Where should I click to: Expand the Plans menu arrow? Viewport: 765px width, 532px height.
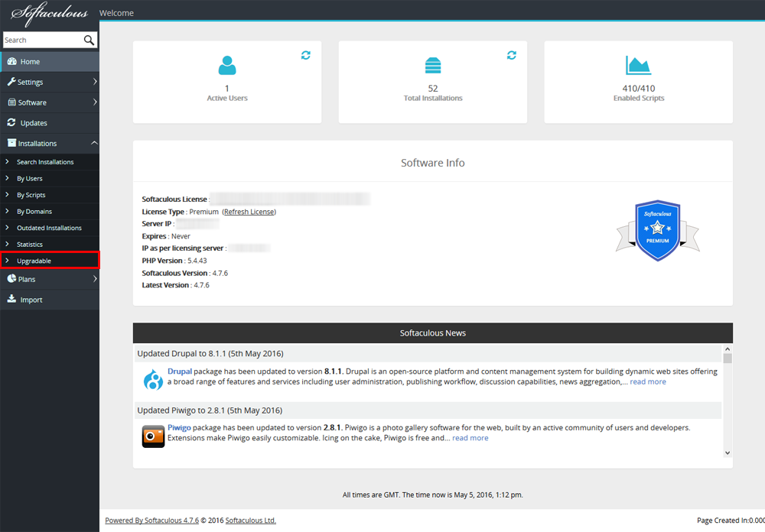click(x=95, y=279)
